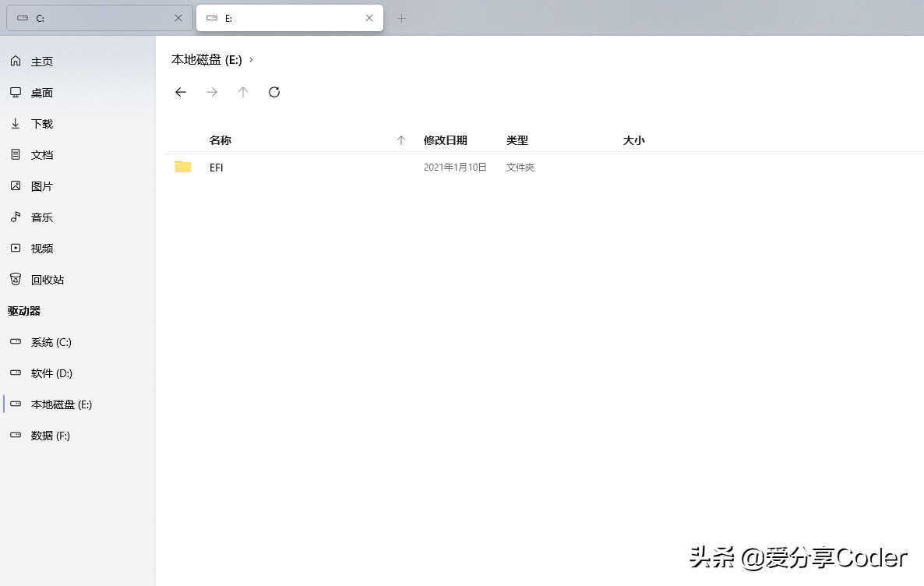Open 回收站 in sidebar

[x=47, y=280]
